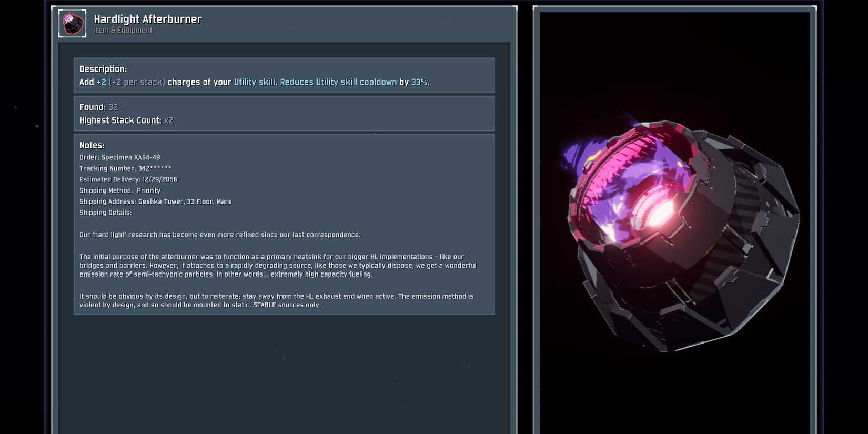
Task: Select the Hardlight Afterburner title text
Action: pos(148,19)
